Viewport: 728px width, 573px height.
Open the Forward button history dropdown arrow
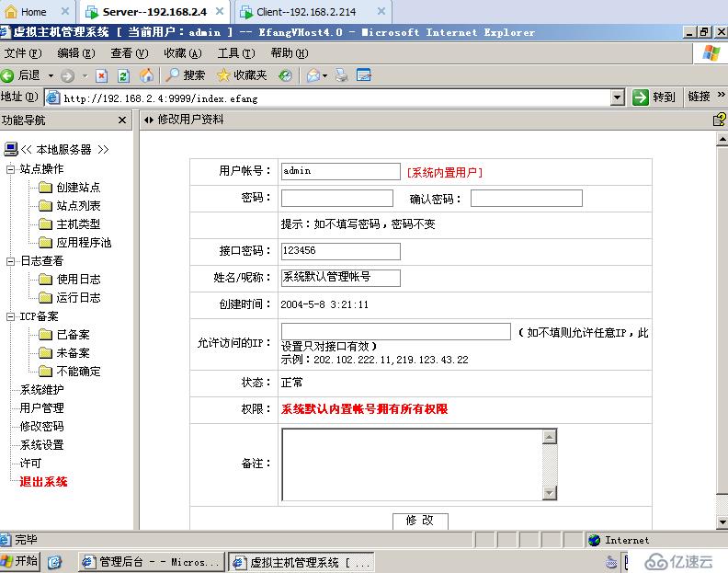point(85,75)
